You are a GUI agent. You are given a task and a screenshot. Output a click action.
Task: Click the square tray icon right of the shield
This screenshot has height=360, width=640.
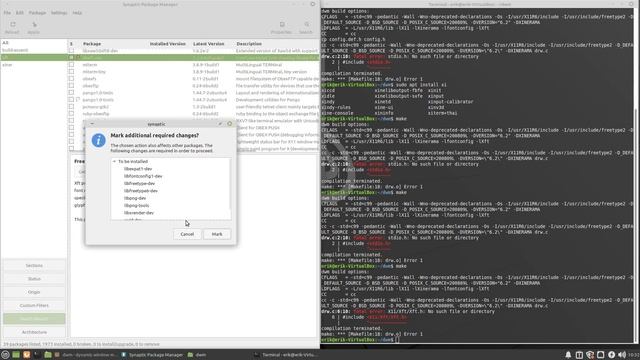point(600,355)
